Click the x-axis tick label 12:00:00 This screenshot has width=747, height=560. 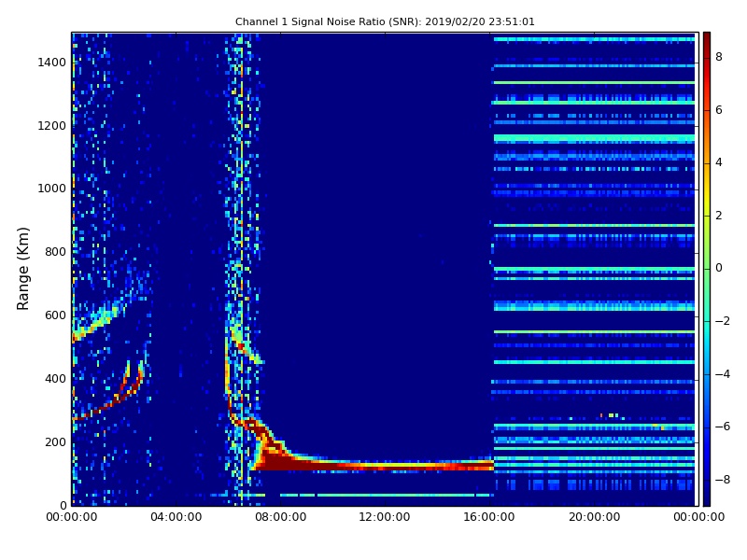point(385,517)
